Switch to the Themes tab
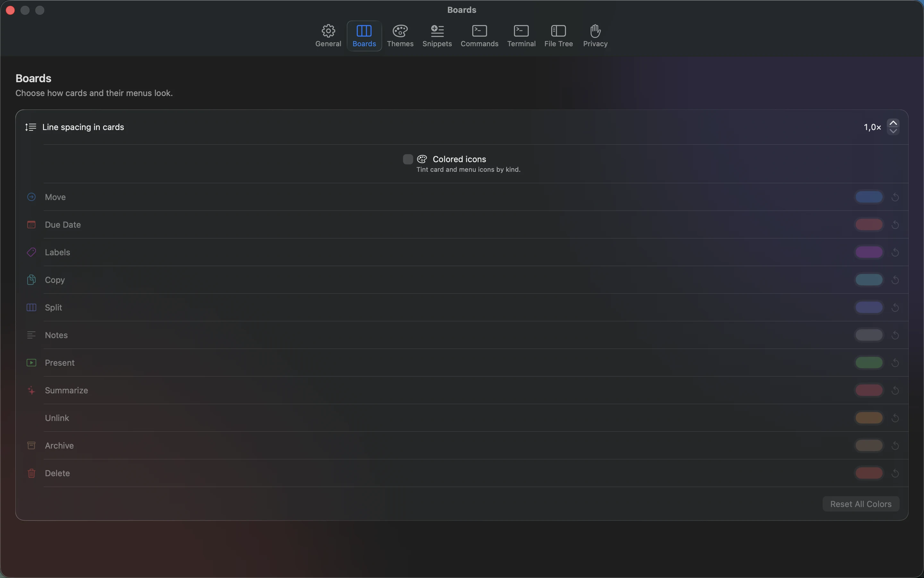The image size is (924, 578). (400, 36)
